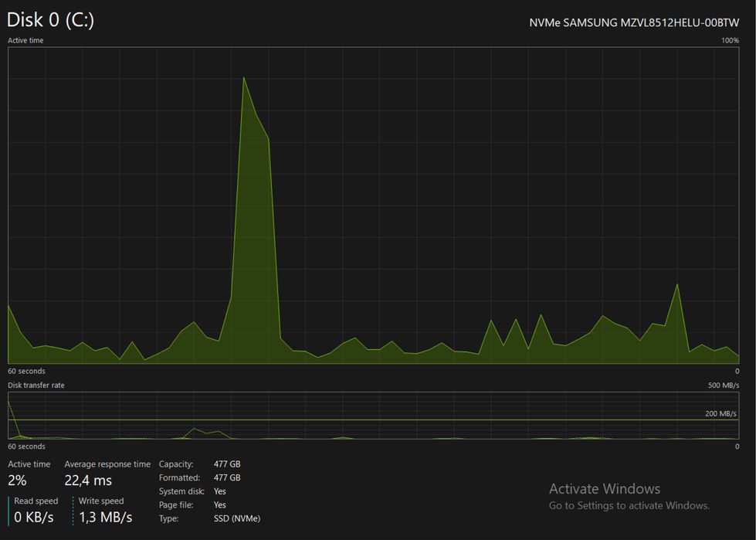Click the Active time usage graph

[x=373, y=205]
